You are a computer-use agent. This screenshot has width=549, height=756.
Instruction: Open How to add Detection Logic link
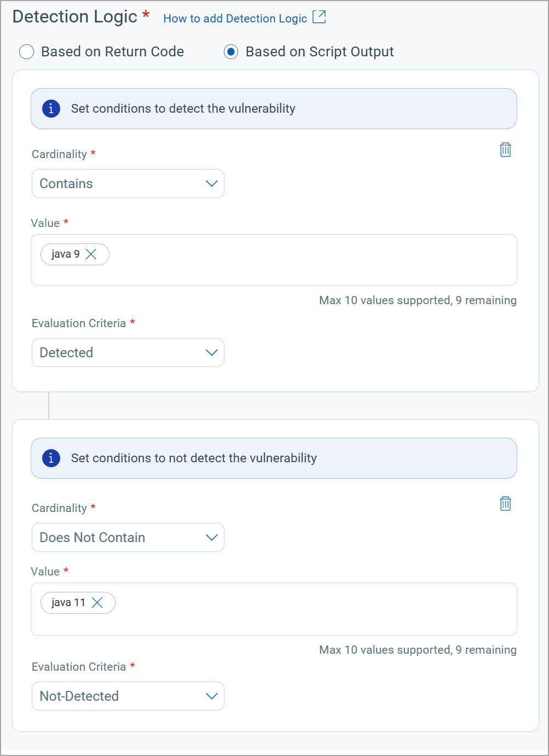pyautogui.click(x=235, y=19)
